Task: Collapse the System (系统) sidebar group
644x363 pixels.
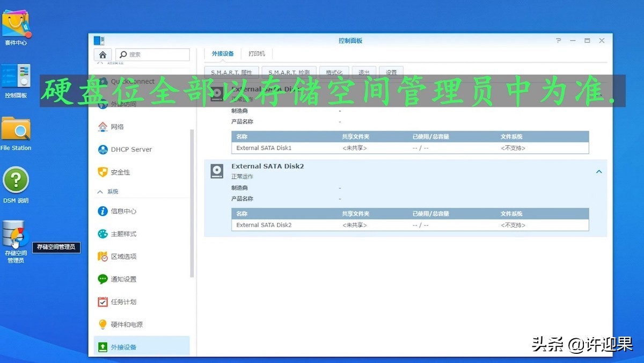Action: point(100,192)
